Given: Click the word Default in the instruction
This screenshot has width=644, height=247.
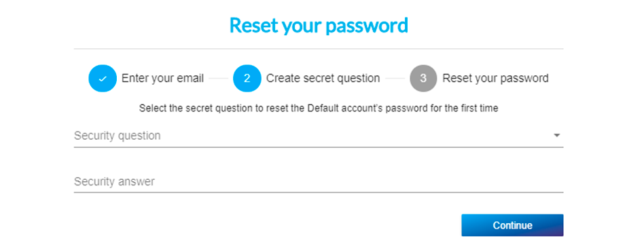Looking at the screenshot, I should (x=319, y=109).
